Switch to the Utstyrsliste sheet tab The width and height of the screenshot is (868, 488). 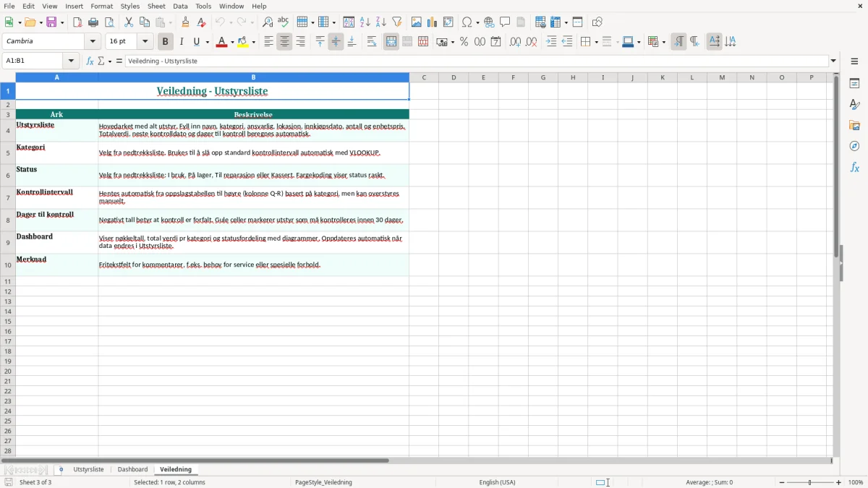(x=88, y=470)
